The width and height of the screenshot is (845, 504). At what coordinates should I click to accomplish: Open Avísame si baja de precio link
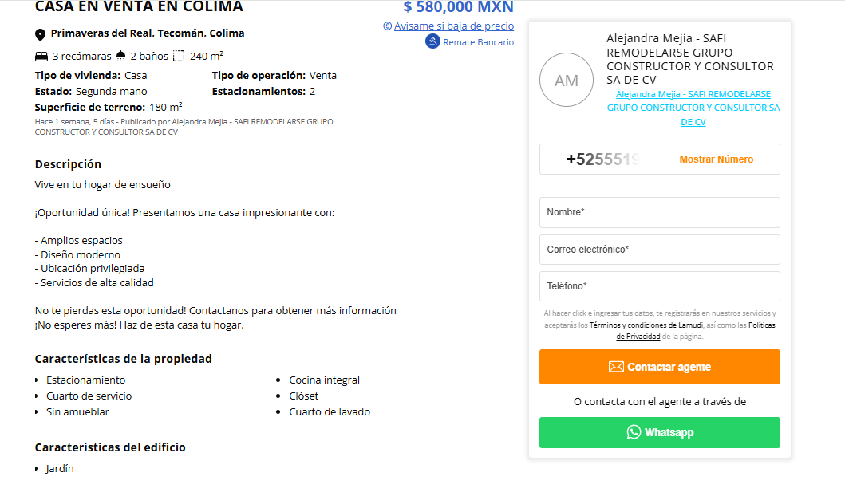click(x=453, y=26)
